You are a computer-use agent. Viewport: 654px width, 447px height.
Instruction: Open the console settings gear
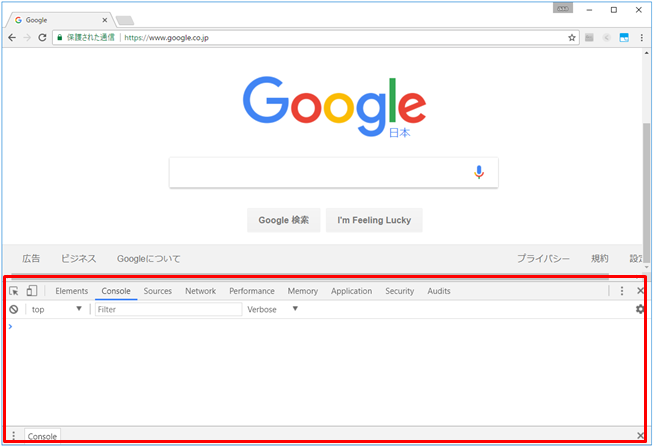click(x=639, y=309)
